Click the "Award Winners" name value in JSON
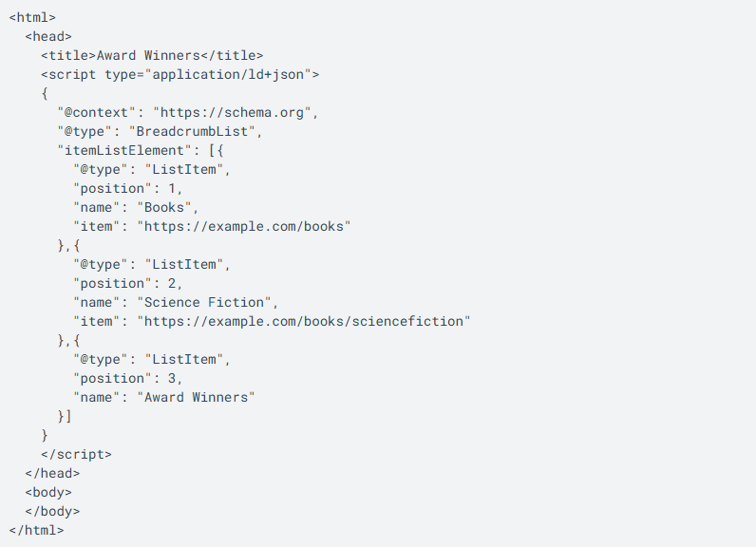 [196, 398]
